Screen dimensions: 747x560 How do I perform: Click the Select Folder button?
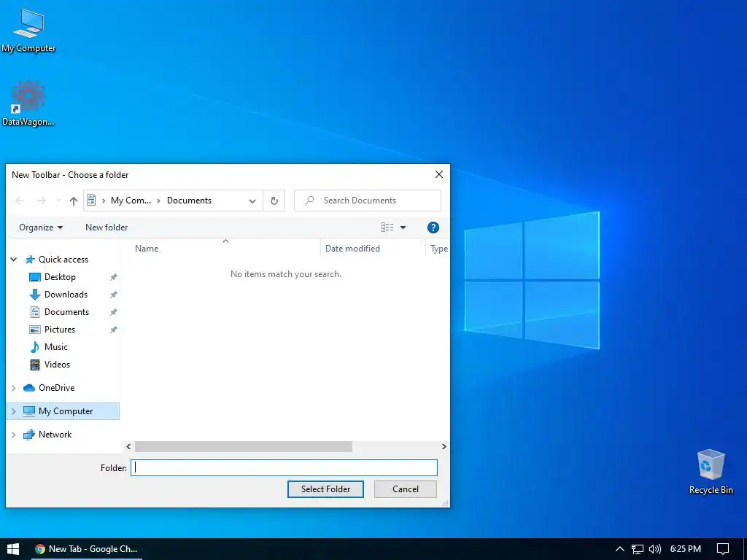point(325,489)
